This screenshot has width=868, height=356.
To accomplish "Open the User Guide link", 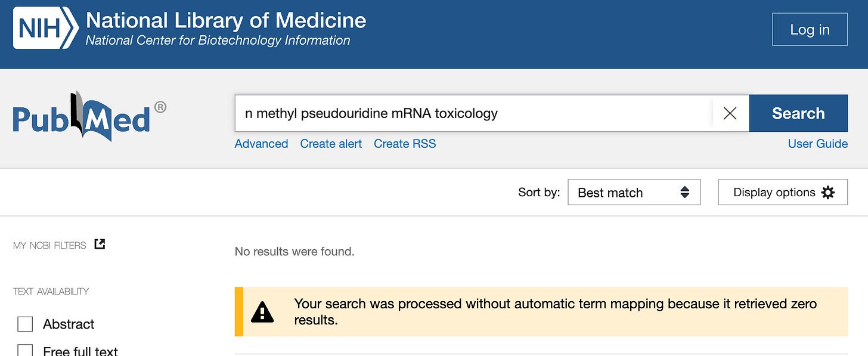I will 817,144.
